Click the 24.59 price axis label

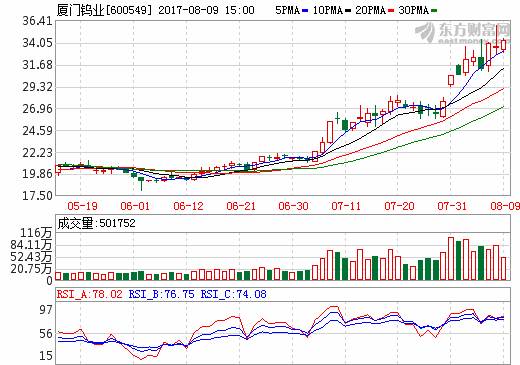point(37,130)
